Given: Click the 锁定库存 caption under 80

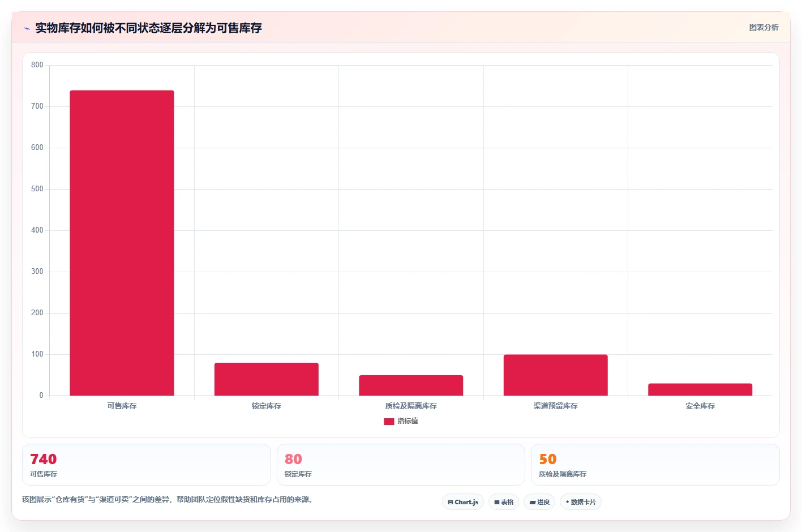Looking at the screenshot, I should click(x=298, y=474).
